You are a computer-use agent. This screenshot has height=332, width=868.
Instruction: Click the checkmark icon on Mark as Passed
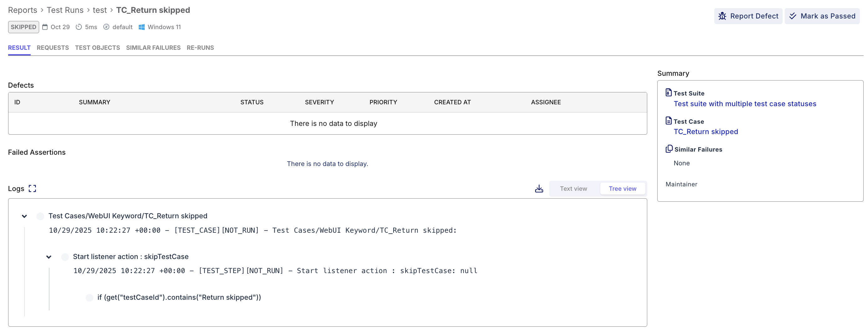793,16
